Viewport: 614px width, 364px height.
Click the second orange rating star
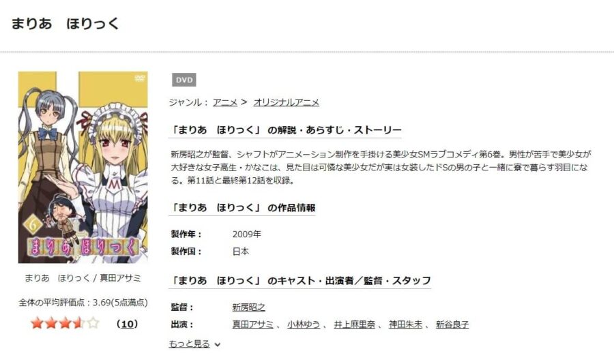51,323
